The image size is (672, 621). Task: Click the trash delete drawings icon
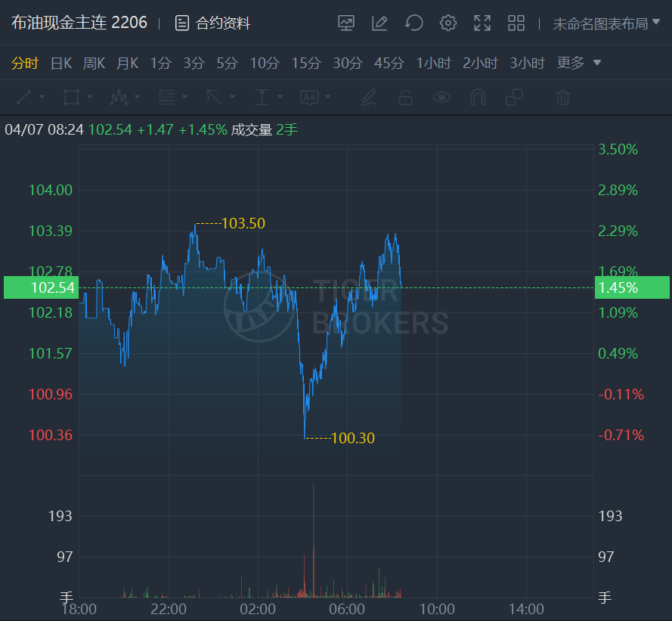pyautogui.click(x=562, y=98)
